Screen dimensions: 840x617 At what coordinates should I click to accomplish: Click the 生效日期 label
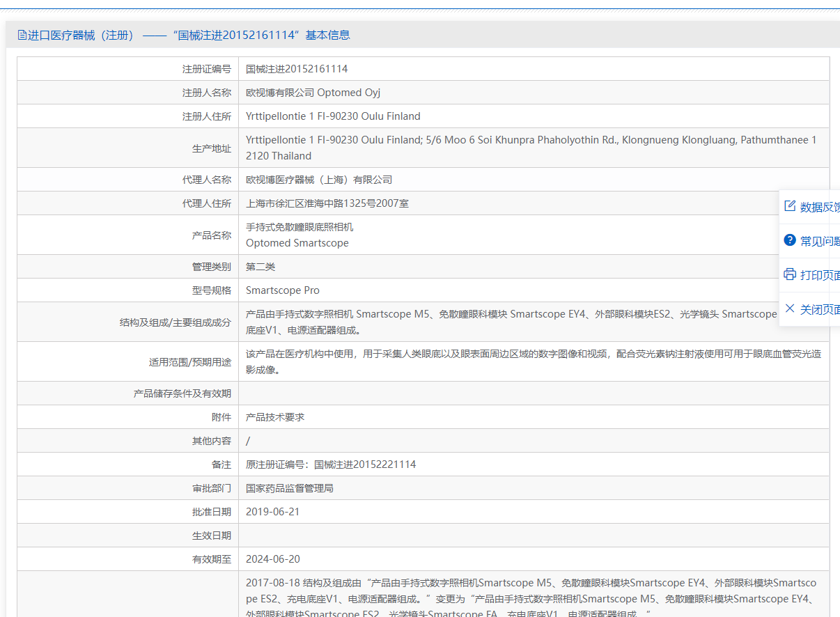pyautogui.click(x=212, y=536)
